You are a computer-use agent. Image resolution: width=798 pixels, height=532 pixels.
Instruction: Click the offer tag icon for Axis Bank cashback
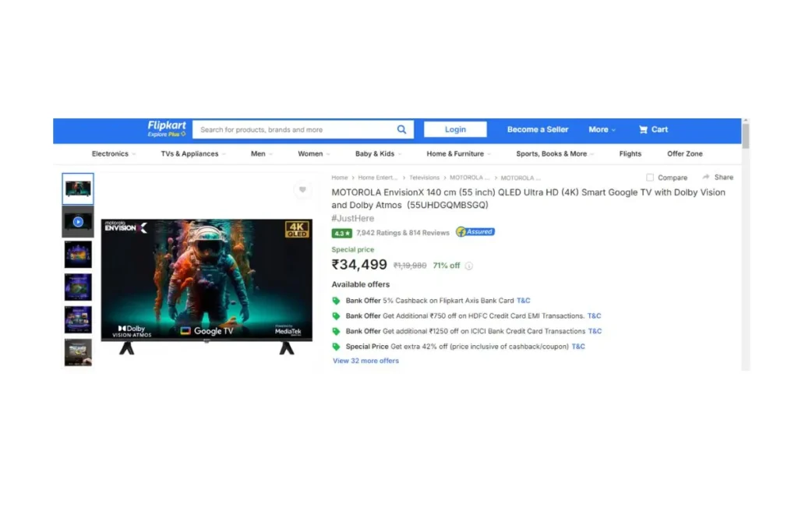coord(336,301)
